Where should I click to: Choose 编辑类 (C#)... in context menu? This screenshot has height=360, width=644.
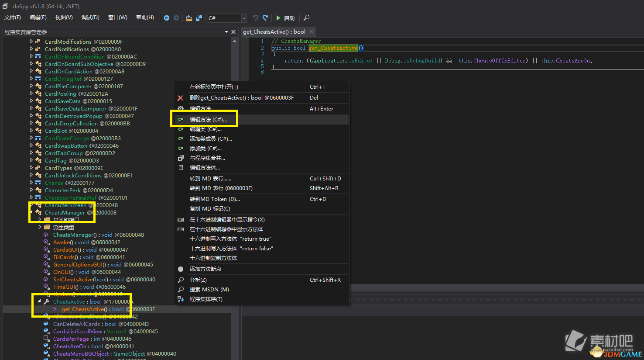(262, 129)
